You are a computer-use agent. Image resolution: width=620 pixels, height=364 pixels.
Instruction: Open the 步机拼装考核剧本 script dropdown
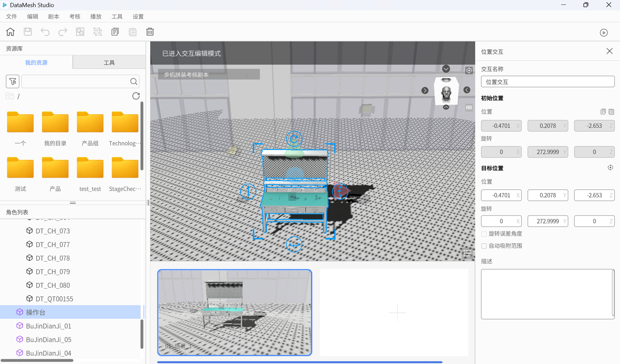209,74
